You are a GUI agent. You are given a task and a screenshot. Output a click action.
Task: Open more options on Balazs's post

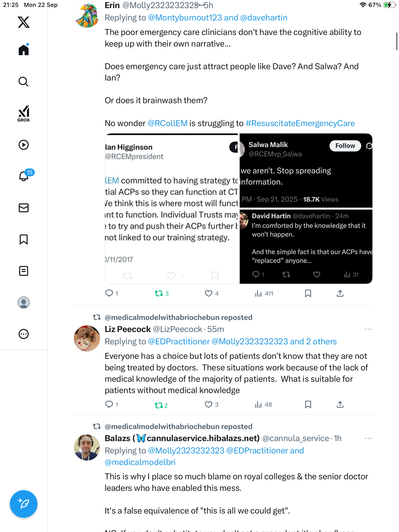point(368,438)
